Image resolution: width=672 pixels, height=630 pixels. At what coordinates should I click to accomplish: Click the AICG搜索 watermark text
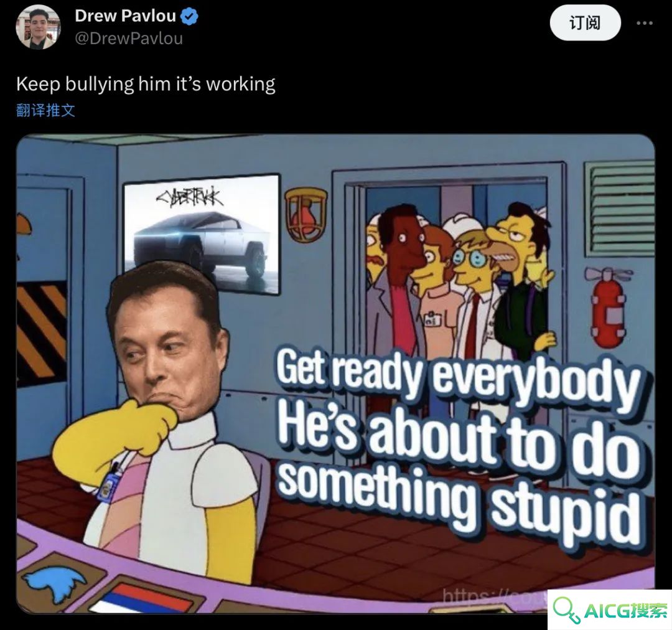(x=626, y=610)
